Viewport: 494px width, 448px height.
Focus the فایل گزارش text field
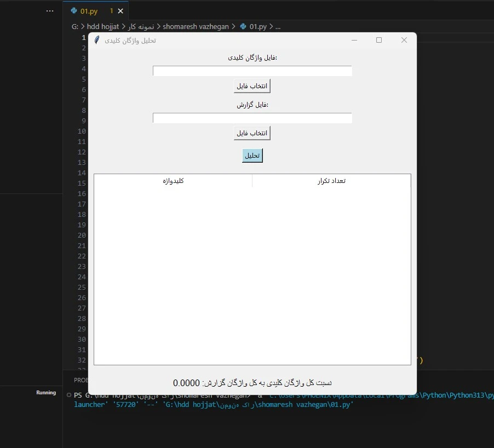(x=252, y=118)
